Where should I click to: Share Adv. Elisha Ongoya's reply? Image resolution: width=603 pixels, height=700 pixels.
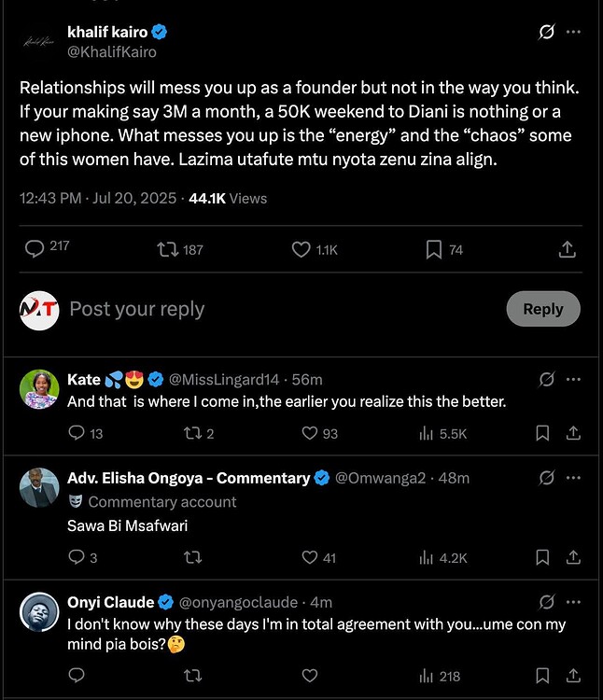tap(574, 557)
